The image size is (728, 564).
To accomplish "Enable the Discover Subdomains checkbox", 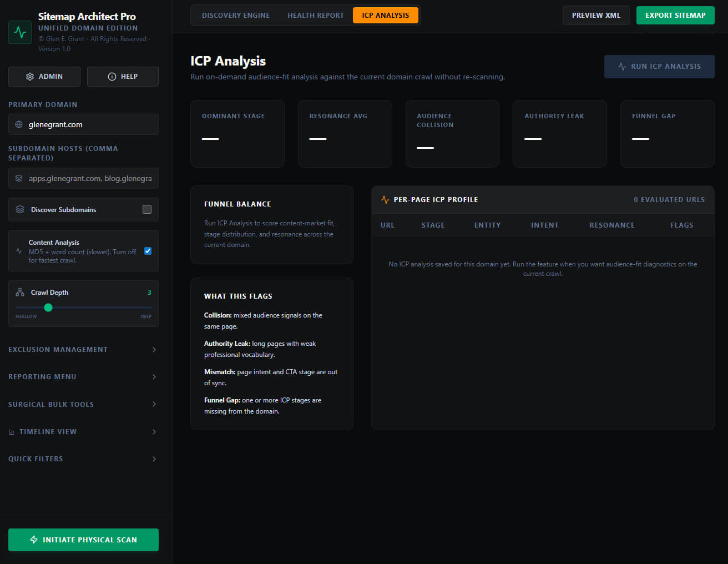I will click(147, 209).
